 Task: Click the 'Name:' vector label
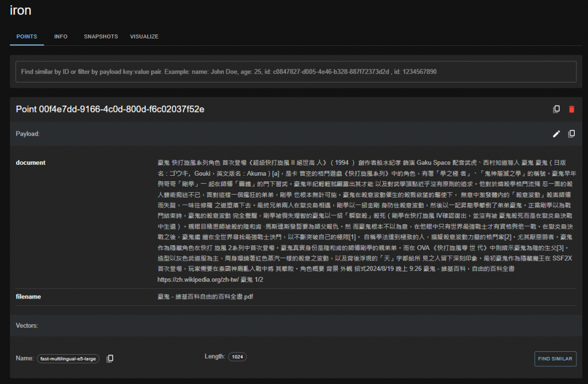pos(25,359)
